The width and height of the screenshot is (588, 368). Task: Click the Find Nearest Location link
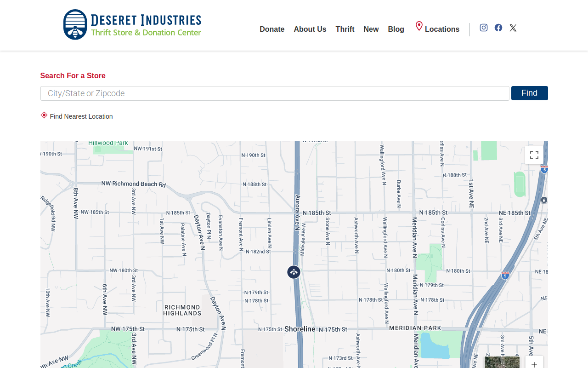(81, 116)
